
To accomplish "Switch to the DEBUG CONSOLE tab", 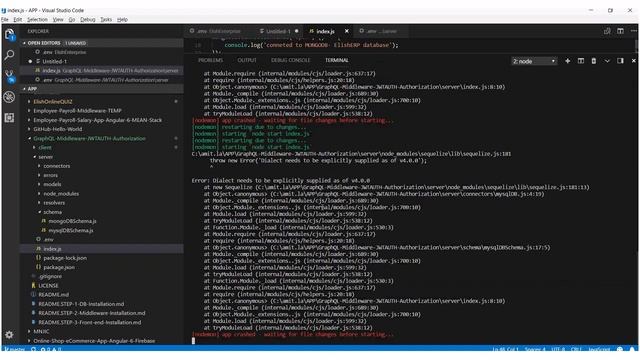I will (290, 60).
